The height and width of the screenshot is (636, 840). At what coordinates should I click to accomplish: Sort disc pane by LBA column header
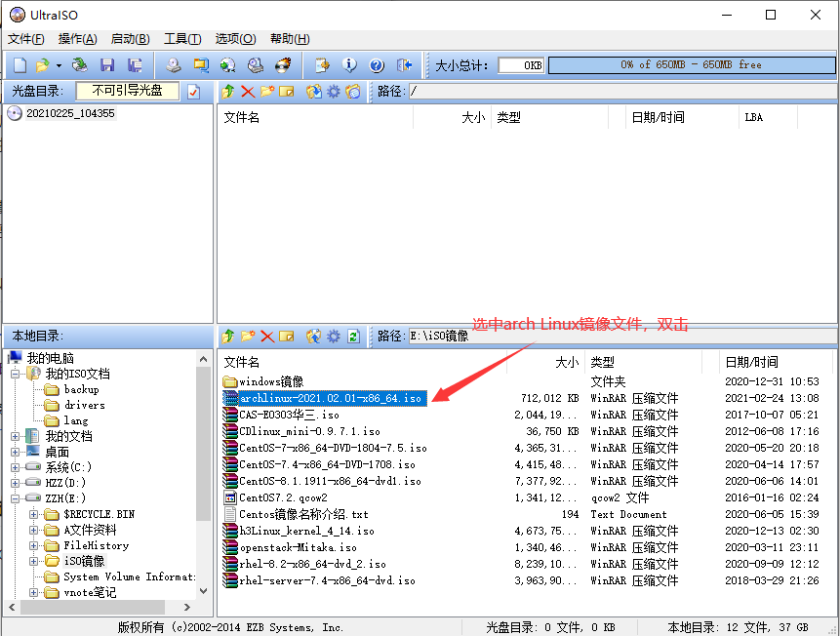point(768,117)
